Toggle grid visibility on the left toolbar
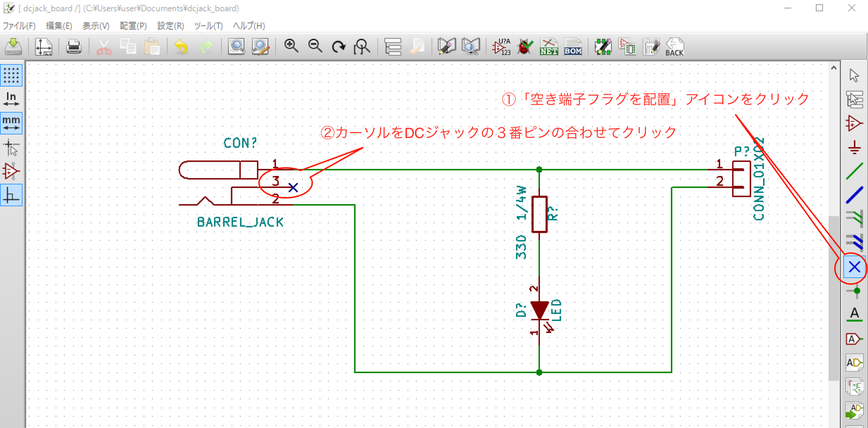Viewport: 868px width, 428px height. 11,75
